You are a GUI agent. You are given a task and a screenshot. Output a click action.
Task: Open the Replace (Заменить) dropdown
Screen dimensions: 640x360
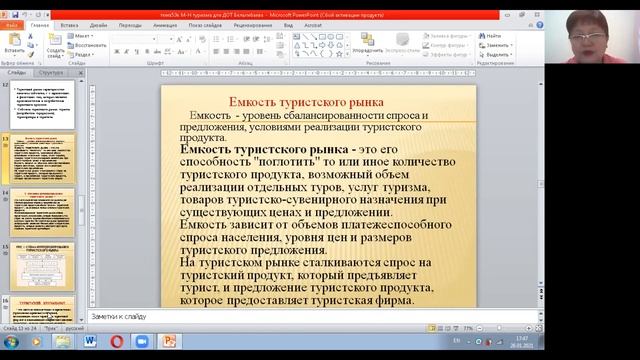(x=496, y=45)
